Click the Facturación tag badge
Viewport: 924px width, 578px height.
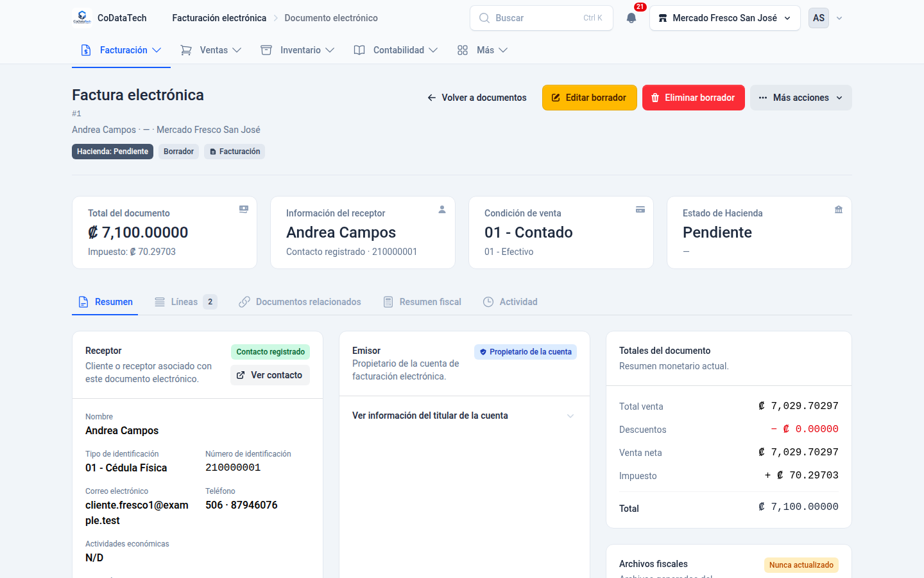[x=235, y=152]
